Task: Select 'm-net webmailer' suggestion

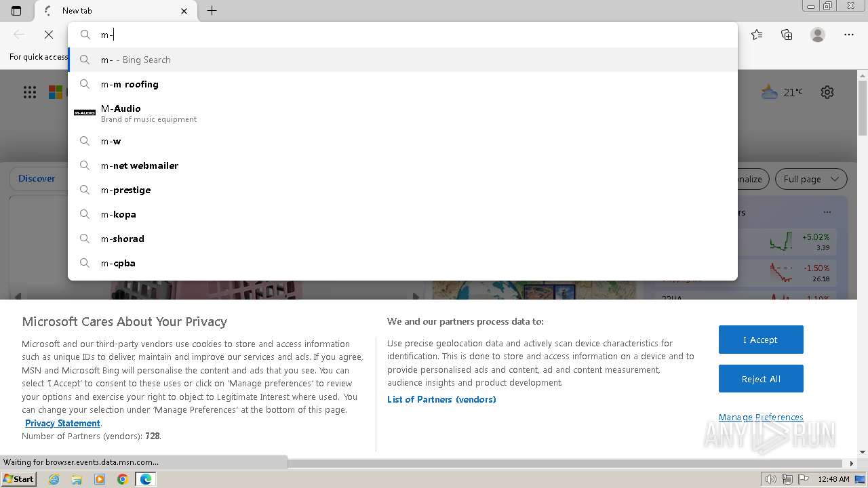Action: (402, 165)
